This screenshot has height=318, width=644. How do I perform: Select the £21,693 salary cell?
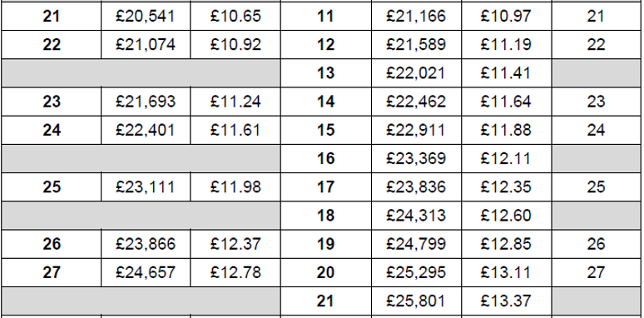pos(146,102)
